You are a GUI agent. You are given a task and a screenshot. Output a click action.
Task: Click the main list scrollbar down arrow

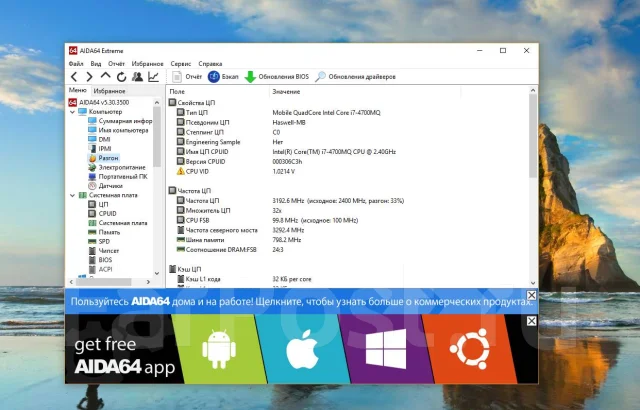pyautogui.click(x=533, y=283)
